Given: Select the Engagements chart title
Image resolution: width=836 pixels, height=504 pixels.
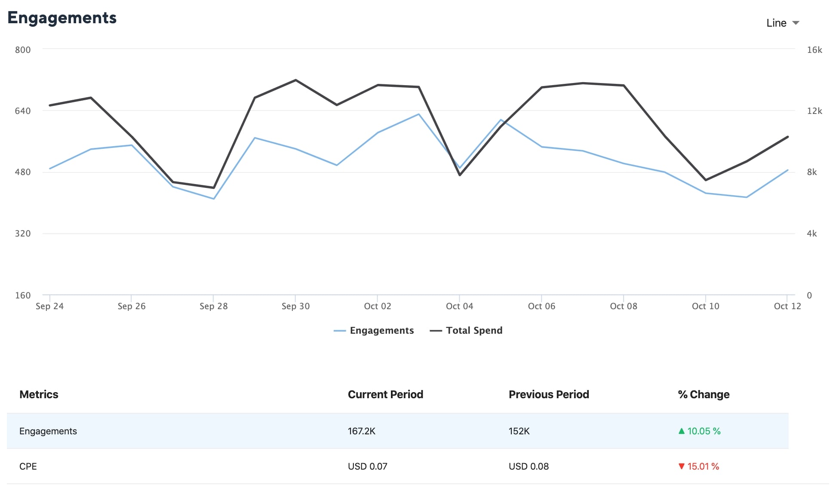Looking at the screenshot, I should pyautogui.click(x=62, y=18).
